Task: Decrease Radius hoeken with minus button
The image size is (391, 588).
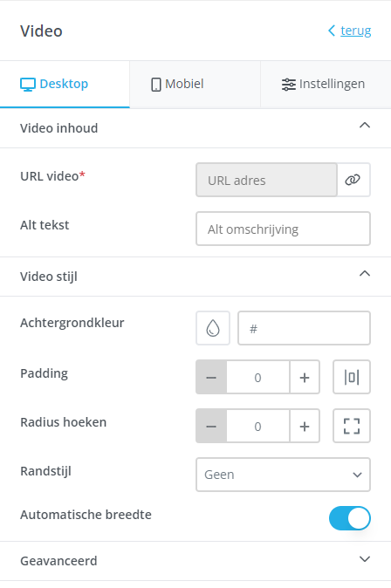Action: click(211, 426)
